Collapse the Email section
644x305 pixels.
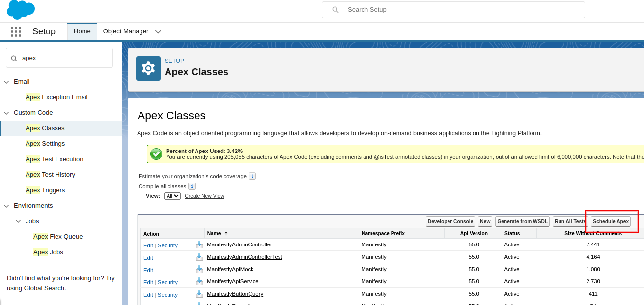6,82
